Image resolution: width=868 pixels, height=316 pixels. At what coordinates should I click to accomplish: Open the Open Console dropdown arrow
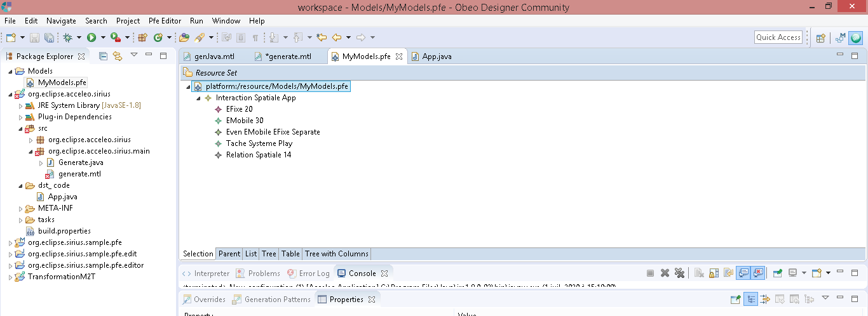tap(828, 273)
